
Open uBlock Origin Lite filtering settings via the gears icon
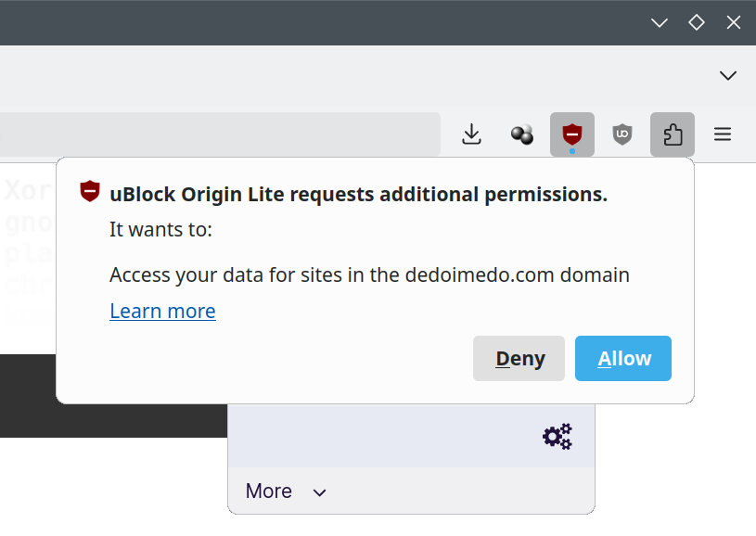(x=557, y=436)
